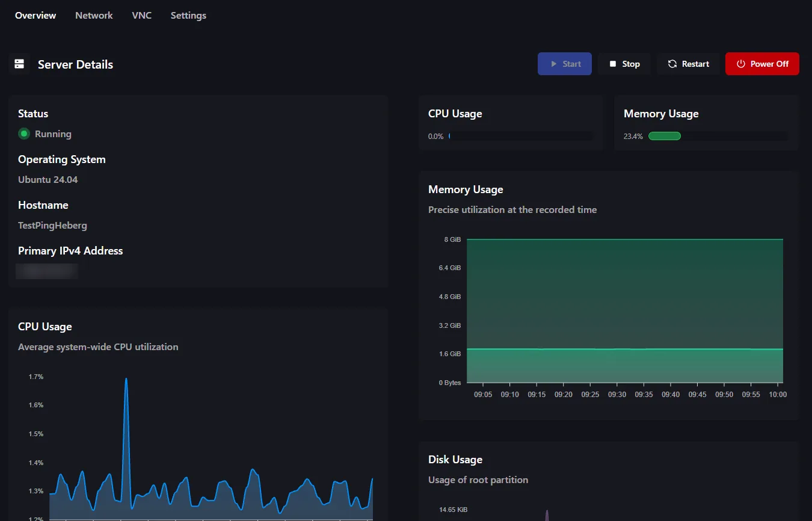Click the Ubuntu 24.04 operating system text
The height and width of the screenshot is (521, 812).
click(x=48, y=180)
